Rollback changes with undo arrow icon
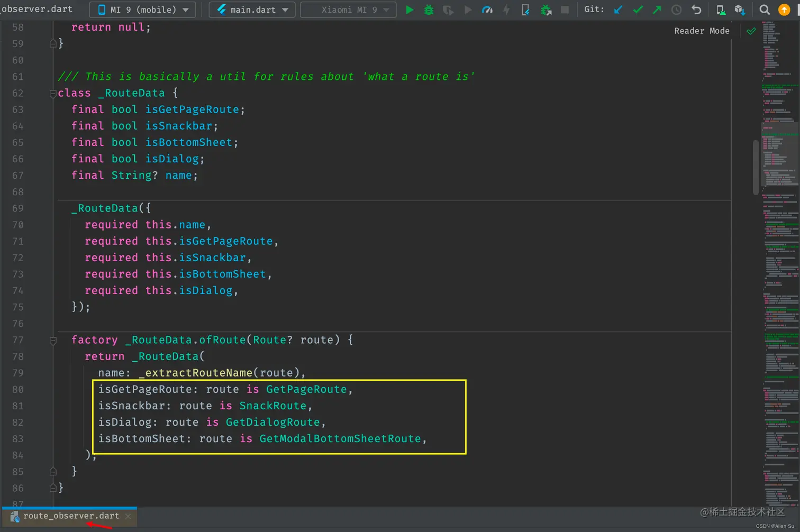This screenshot has width=800, height=532. coord(696,10)
